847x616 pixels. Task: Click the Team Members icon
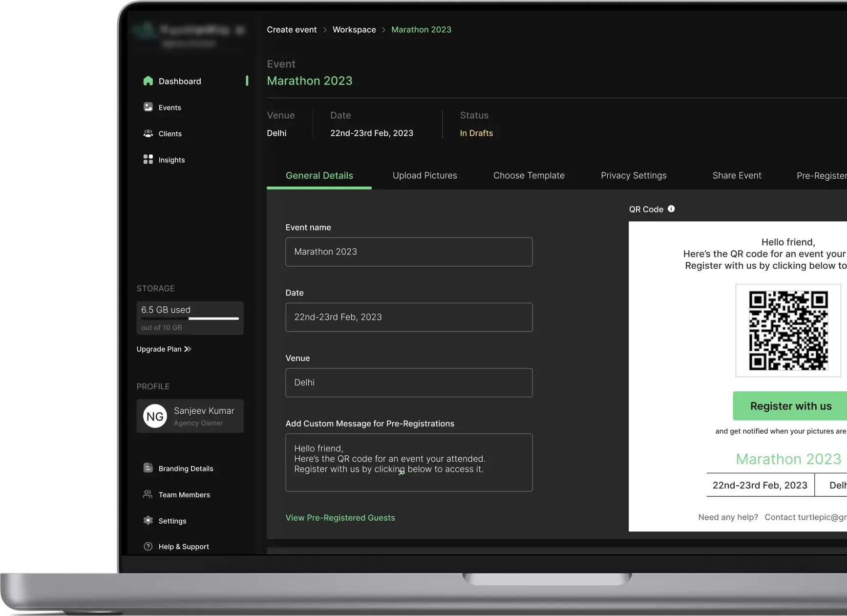(x=148, y=494)
